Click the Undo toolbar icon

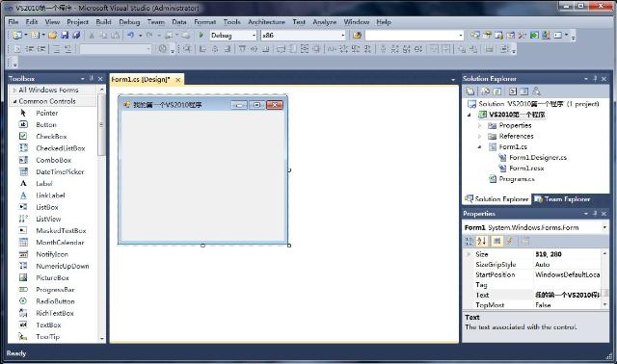click(x=130, y=36)
